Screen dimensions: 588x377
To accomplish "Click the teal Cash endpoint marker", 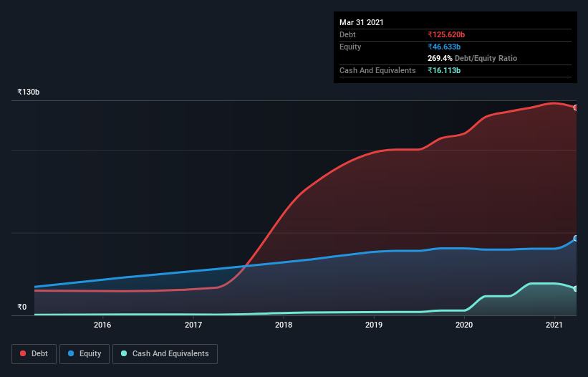I will point(576,289).
